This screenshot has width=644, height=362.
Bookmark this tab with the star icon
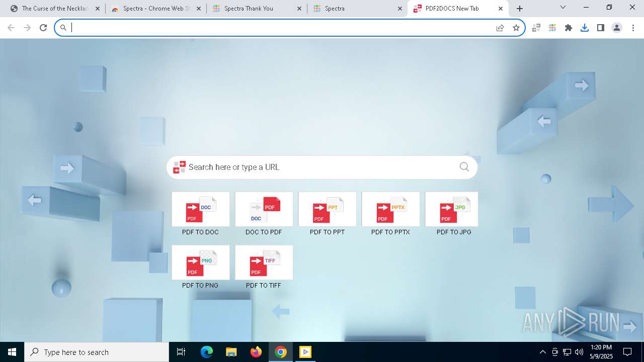pos(516,28)
